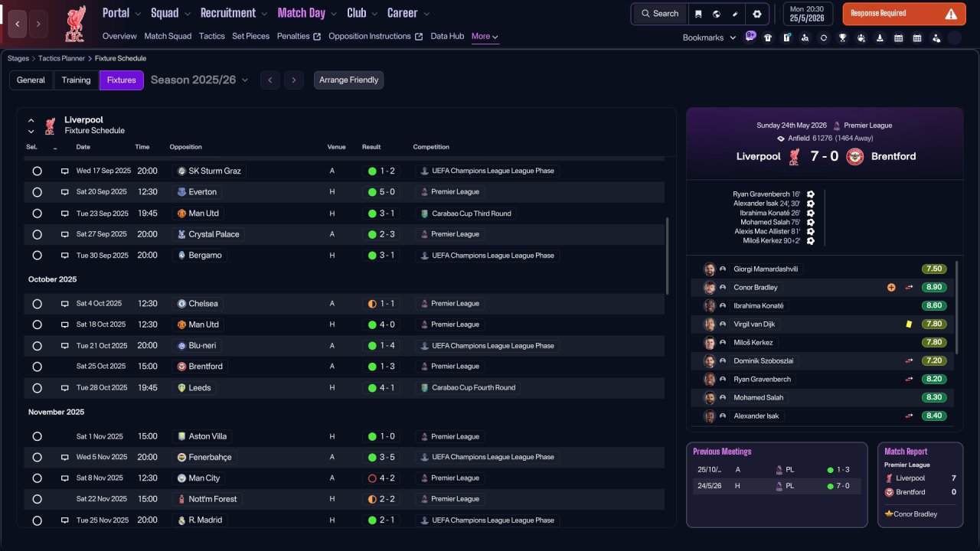980x551 pixels.
Task: Open the trophy bookmark shortcut
Action: tap(842, 37)
